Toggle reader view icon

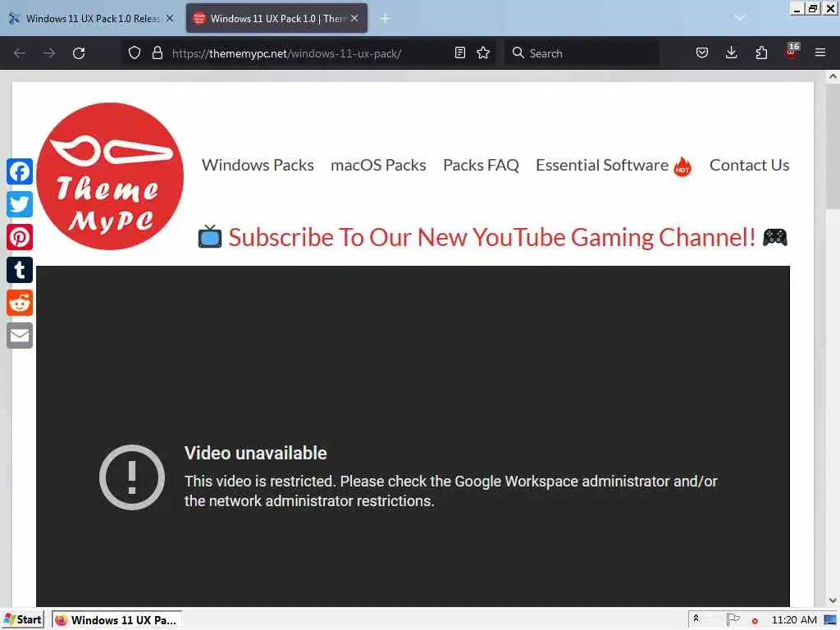coord(459,52)
